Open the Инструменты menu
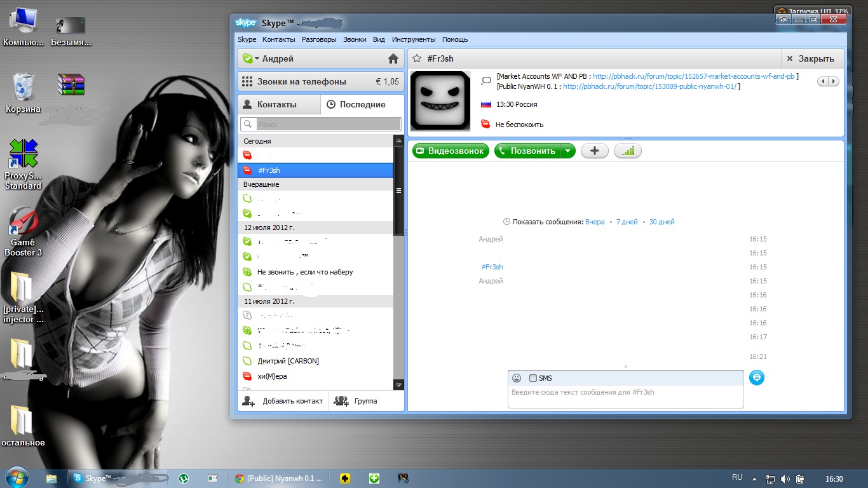The image size is (868, 488). (414, 39)
